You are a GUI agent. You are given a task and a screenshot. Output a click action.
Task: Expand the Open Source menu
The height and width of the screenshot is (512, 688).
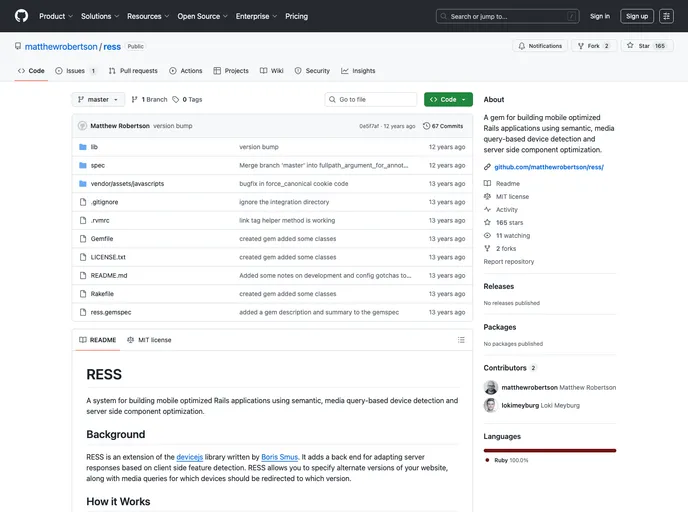click(202, 16)
